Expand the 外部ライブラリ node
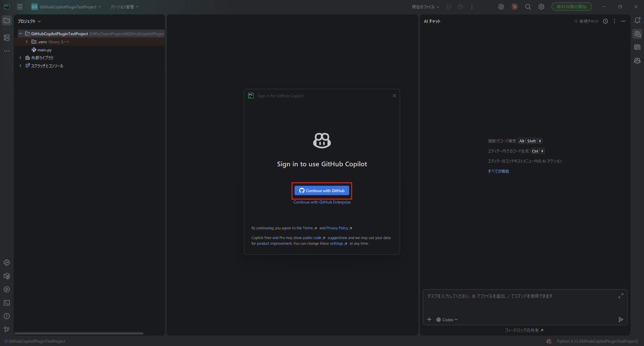 click(x=20, y=58)
